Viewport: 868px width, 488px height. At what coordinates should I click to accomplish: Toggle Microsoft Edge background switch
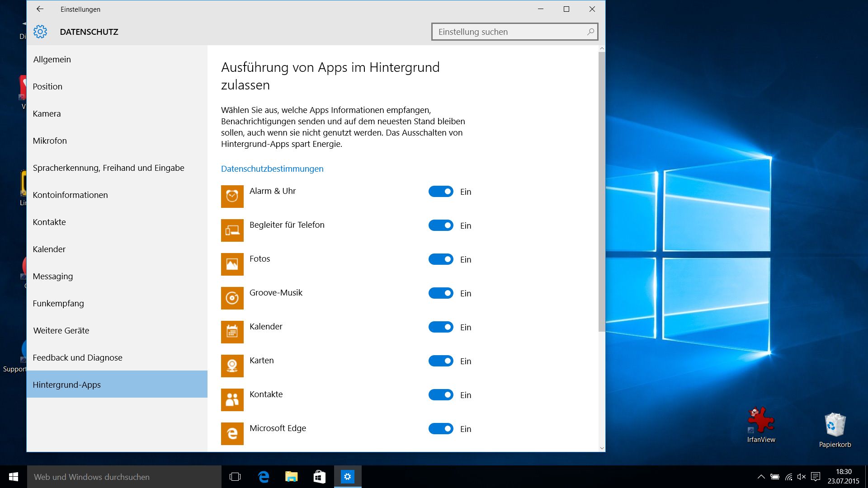click(x=441, y=429)
